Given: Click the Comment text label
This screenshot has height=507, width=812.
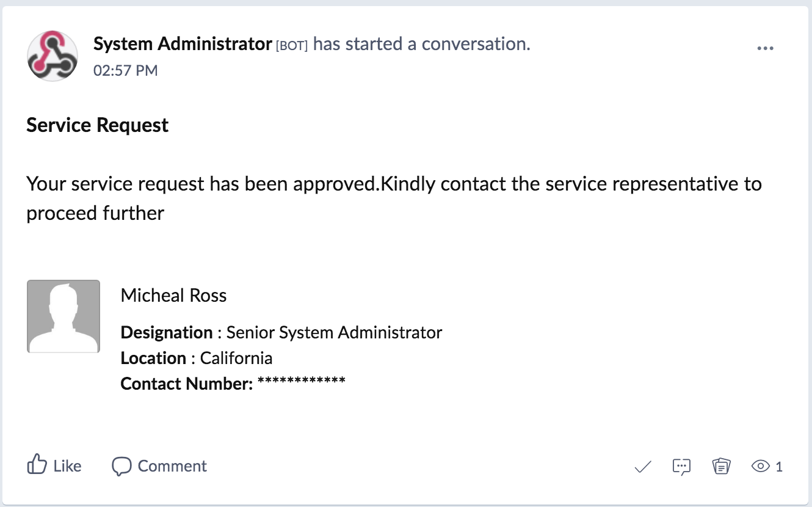Looking at the screenshot, I should point(172,466).
